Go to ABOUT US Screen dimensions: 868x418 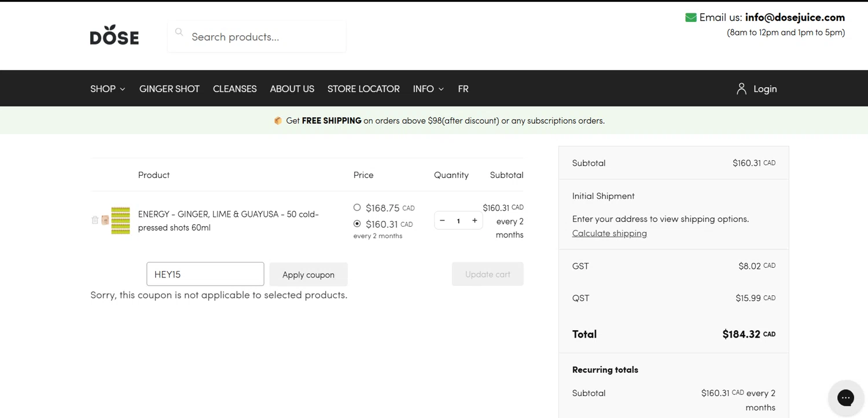coord(292,88)
